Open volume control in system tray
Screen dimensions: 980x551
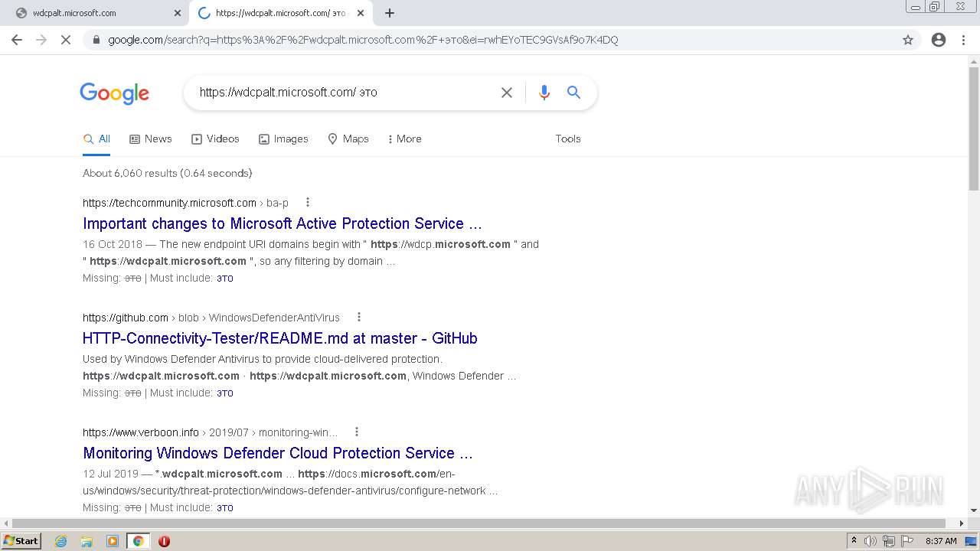tap(871, 541)
